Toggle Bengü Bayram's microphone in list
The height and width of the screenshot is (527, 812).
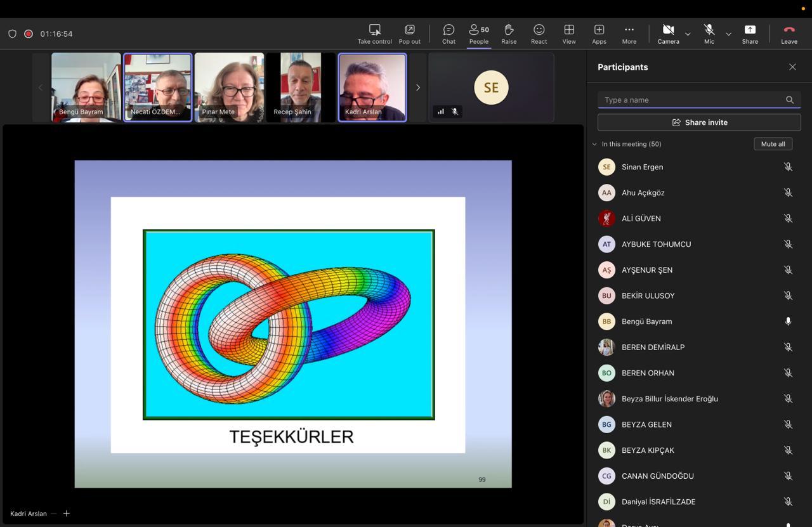point(788,322)
